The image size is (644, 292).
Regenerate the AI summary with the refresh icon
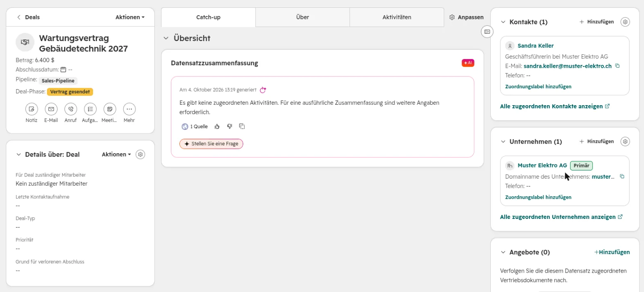263,90
